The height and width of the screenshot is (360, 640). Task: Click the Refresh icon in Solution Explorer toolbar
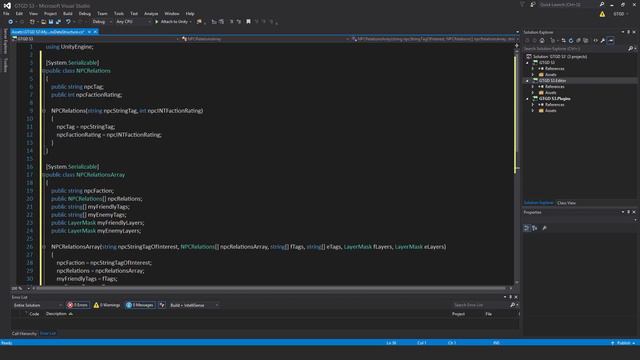(571, 40)
